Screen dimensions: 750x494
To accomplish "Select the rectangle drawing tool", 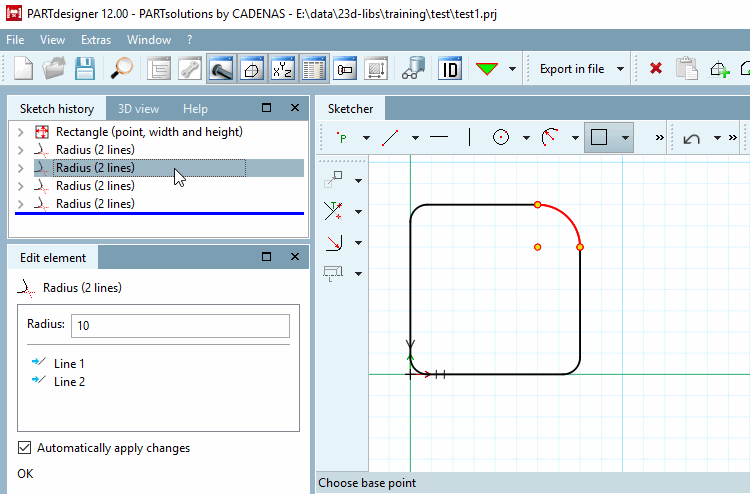I will (x=599, y=137).
